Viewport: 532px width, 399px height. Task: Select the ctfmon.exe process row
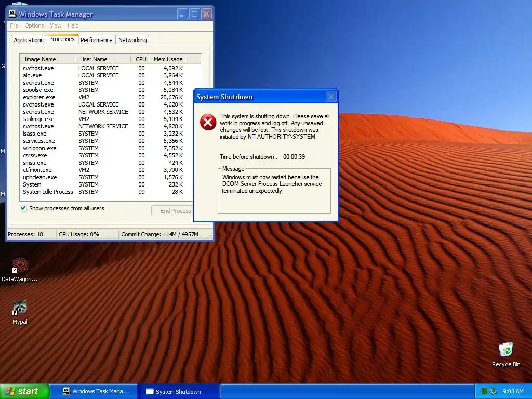coord(103,170)
